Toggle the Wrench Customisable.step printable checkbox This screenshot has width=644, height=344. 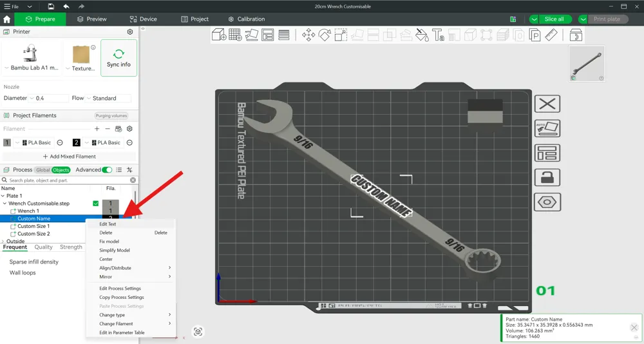pos(96,204)
